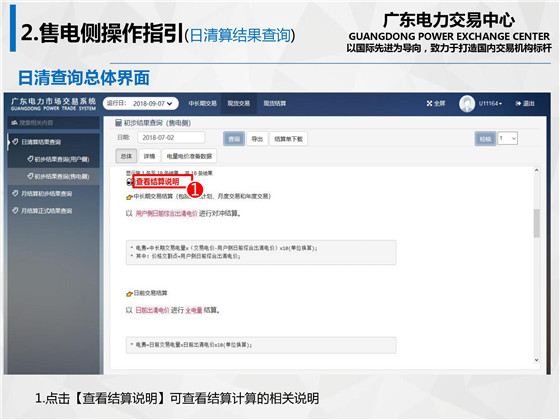Click the fullscreen (全屏) icon
Screen dimensions: 560x420
(x=429, y=104)
